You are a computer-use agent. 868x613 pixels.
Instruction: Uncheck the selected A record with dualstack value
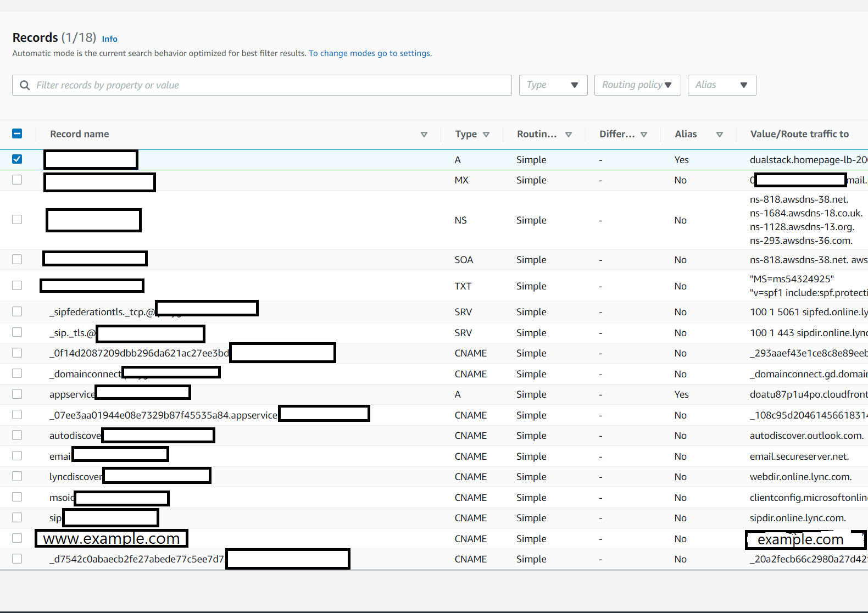(x=17, y=159)
